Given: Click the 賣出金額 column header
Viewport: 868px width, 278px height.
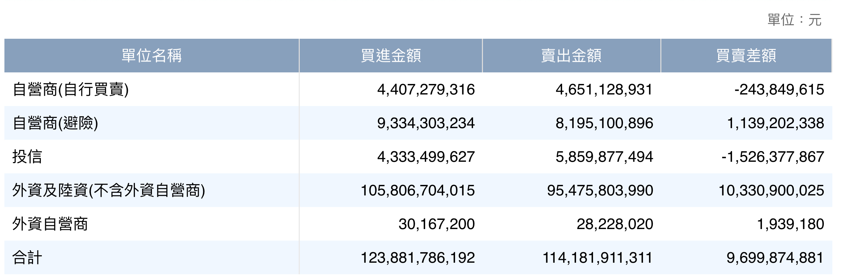Looking at the screenshot, I should click(x=571, y=55).
